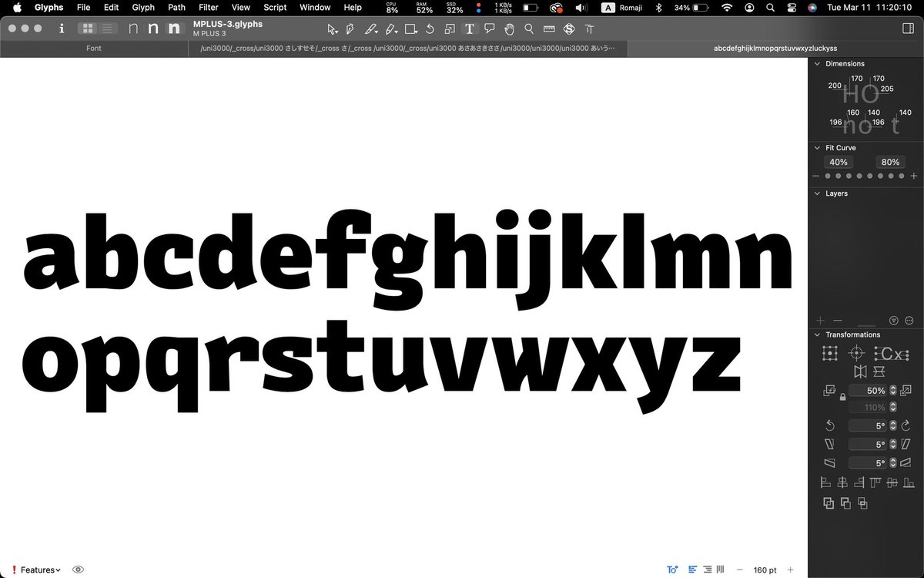Increase text size with plus button
Screen dimensions: 924x578
click(x=790, y=570)
